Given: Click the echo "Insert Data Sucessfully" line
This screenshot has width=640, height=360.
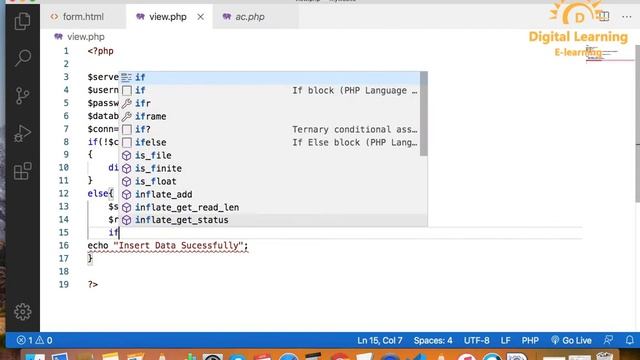Looking at the screenshot, I should tap(168, 245).
